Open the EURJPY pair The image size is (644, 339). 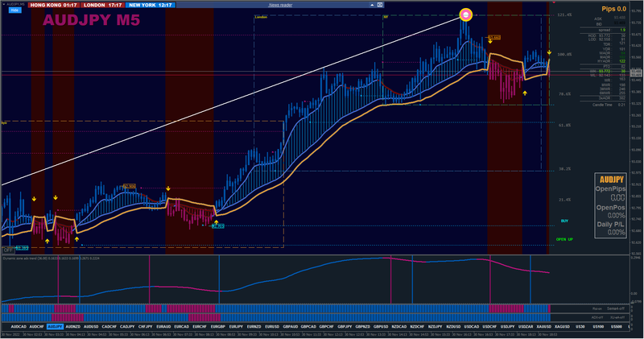236,327
